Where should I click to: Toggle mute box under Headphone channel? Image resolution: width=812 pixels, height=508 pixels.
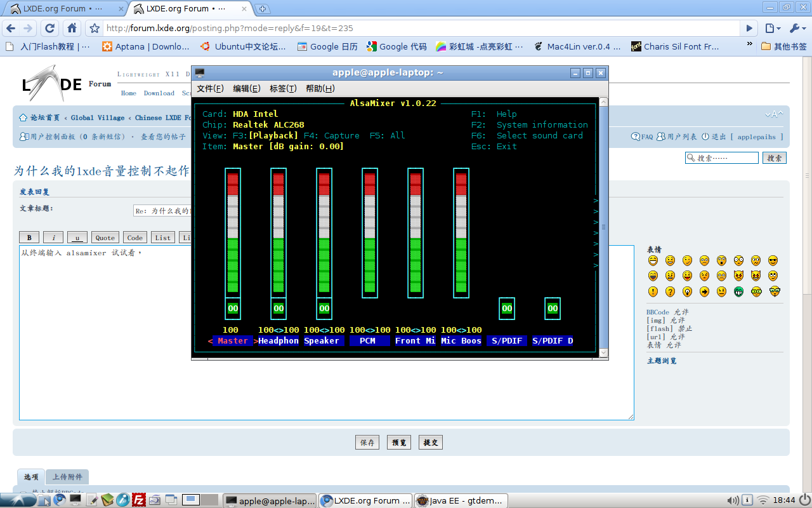(278, 309)
